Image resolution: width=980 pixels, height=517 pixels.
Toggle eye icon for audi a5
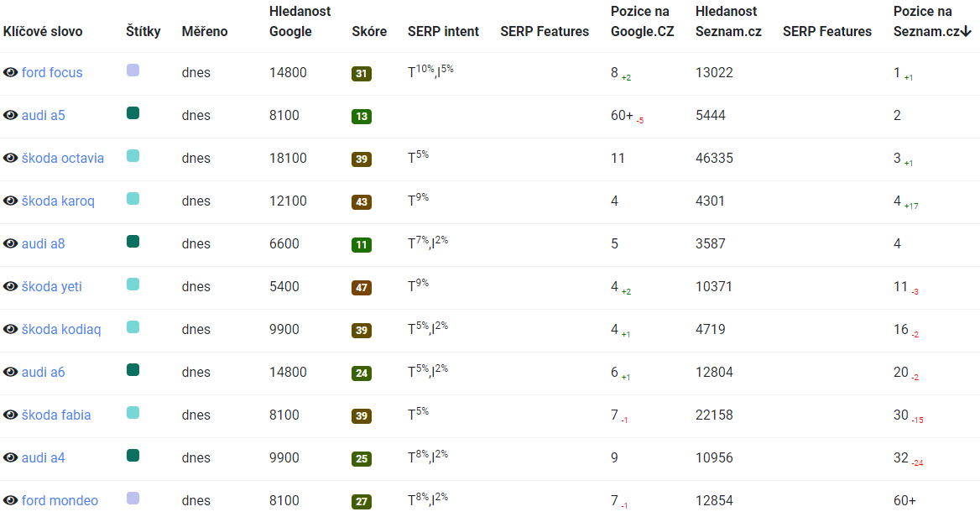point(10,115)
